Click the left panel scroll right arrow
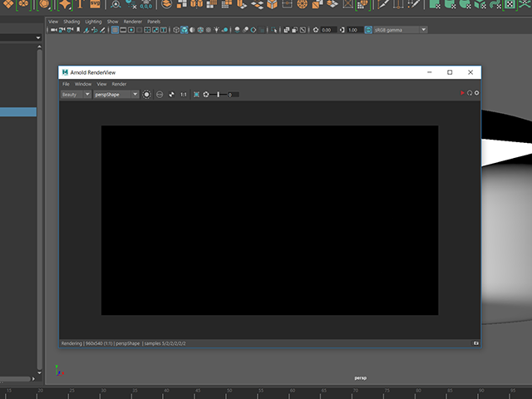 tap(33, 379)
